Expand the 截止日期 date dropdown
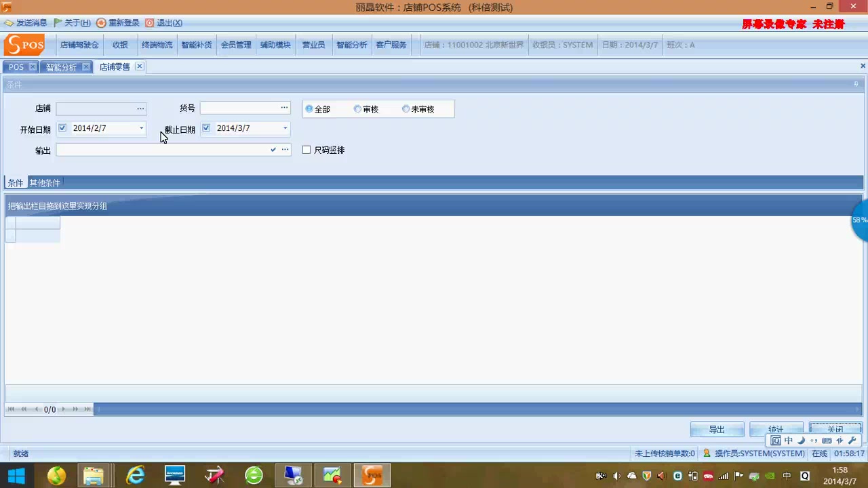The width and height of the screenshot is (868, 488). [285, 128]
